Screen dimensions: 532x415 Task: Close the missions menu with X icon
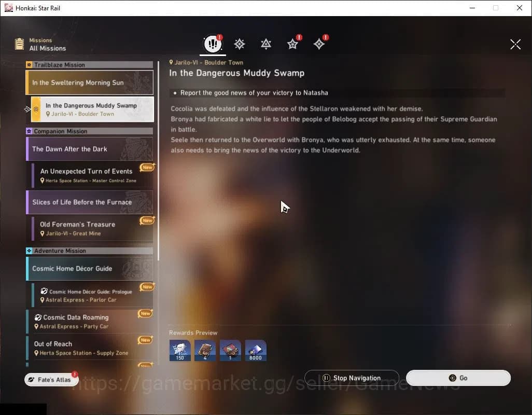[515, 44]
